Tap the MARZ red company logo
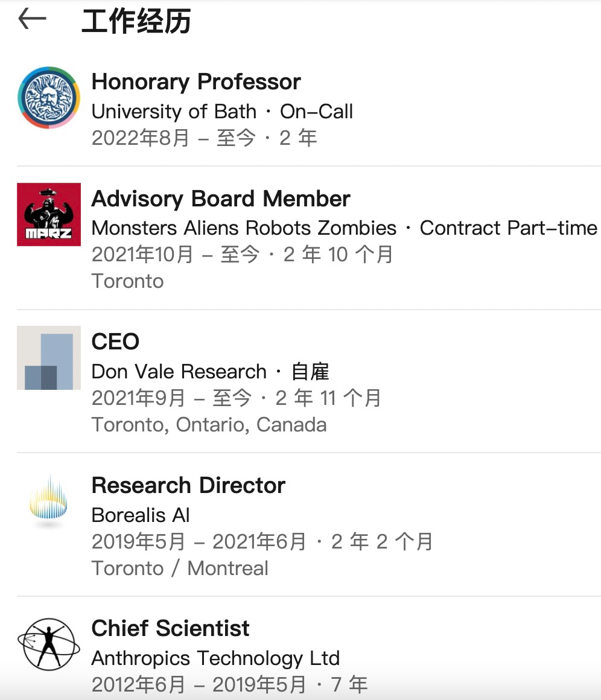601x700 pixels. 49,214
